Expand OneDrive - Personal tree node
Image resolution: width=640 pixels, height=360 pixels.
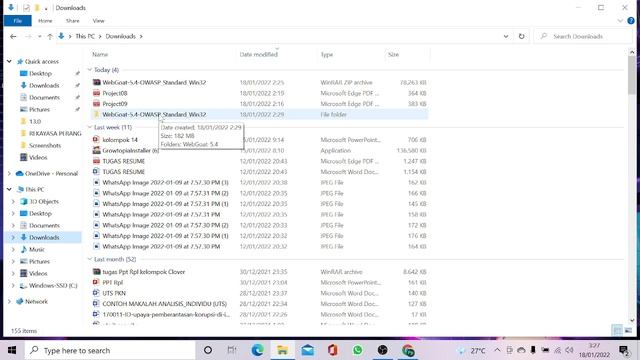(9, 173)
